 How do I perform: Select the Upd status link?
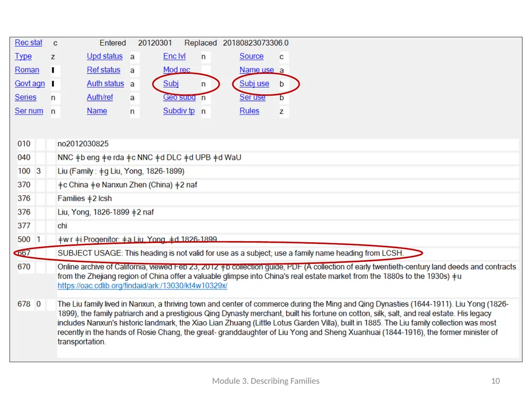pos(104,56)
